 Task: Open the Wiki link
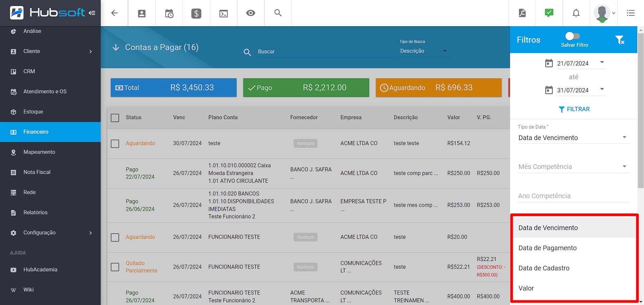click(x=50, y=290)
